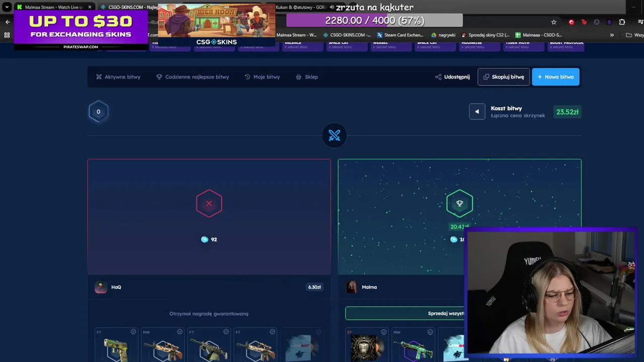Open browser tab search dropdown arrow
The image size is (644, 362).
coord(7,7)
